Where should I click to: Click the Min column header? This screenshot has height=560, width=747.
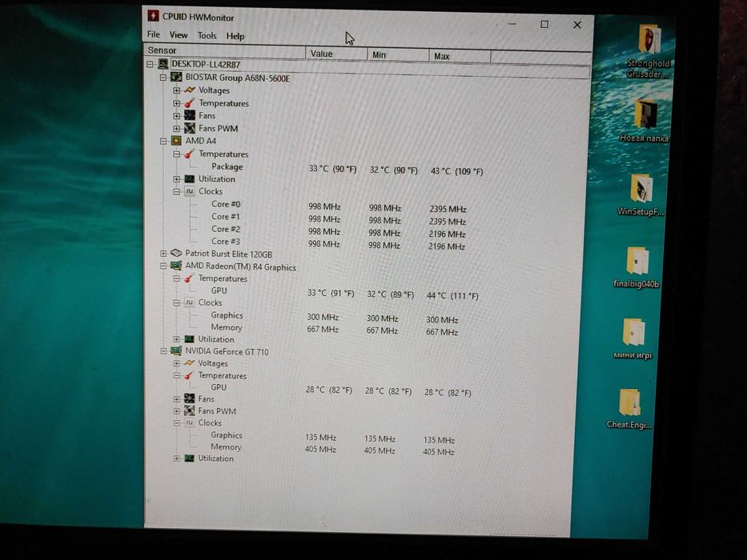[398, 55]
